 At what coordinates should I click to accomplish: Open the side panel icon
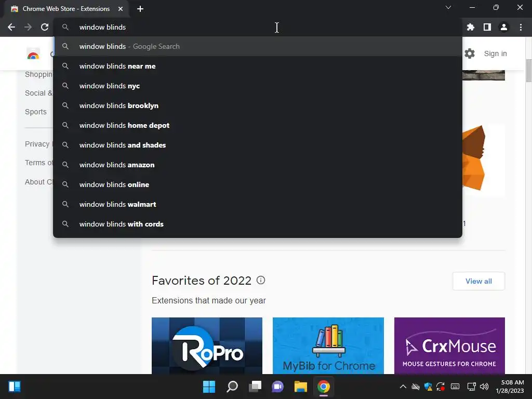[487, 27]
